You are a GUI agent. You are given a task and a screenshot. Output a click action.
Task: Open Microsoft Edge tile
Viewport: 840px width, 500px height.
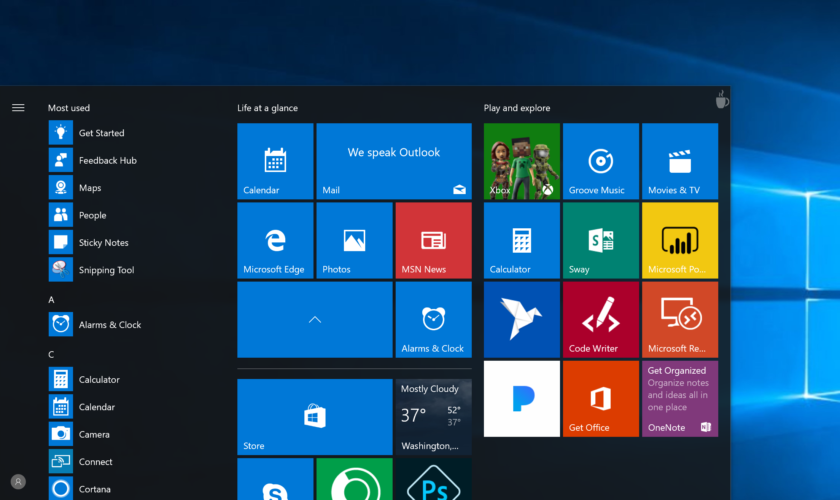pos(274,240)
